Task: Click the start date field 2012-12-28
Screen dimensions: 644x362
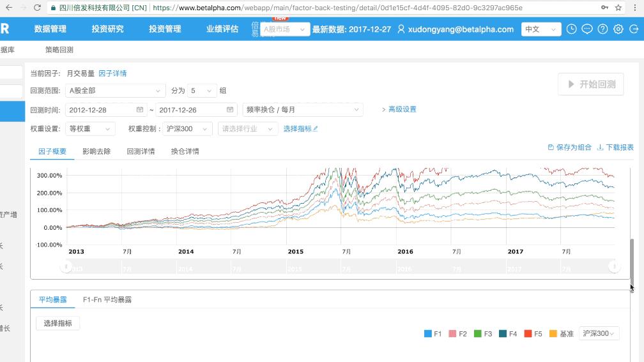Action: pos(106,110)
